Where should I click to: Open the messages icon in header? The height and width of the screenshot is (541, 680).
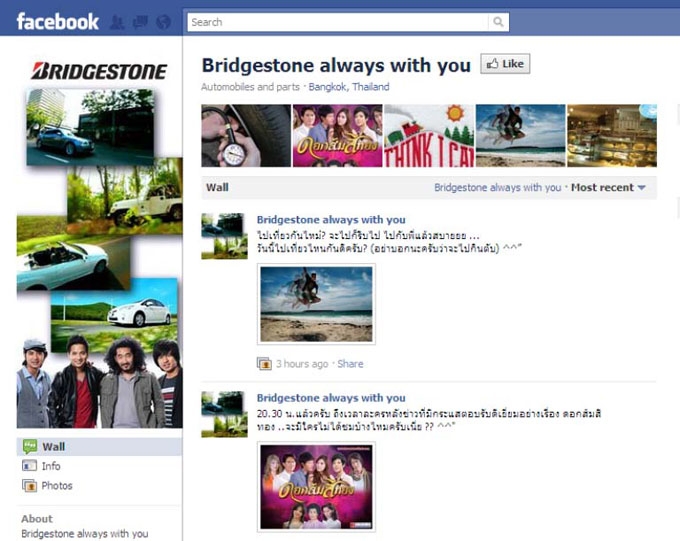139,22
